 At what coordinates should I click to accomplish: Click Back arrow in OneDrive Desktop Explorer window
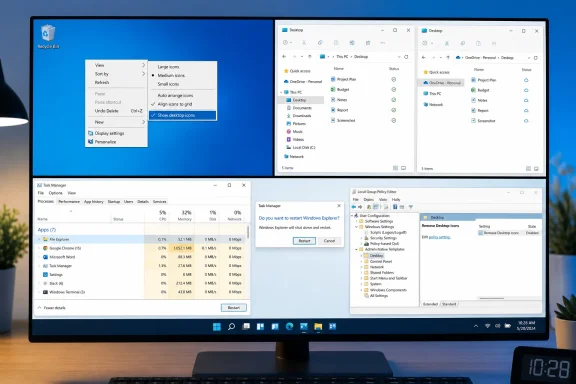point(424,57)
